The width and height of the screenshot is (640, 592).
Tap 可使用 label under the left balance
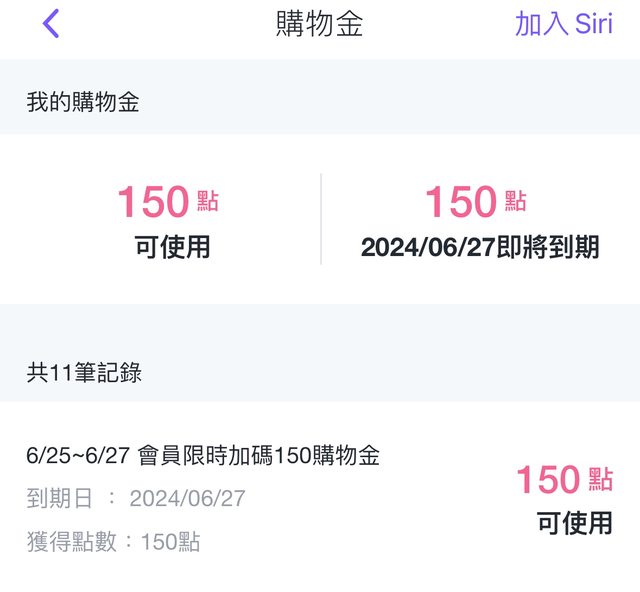tap(173, 246)
